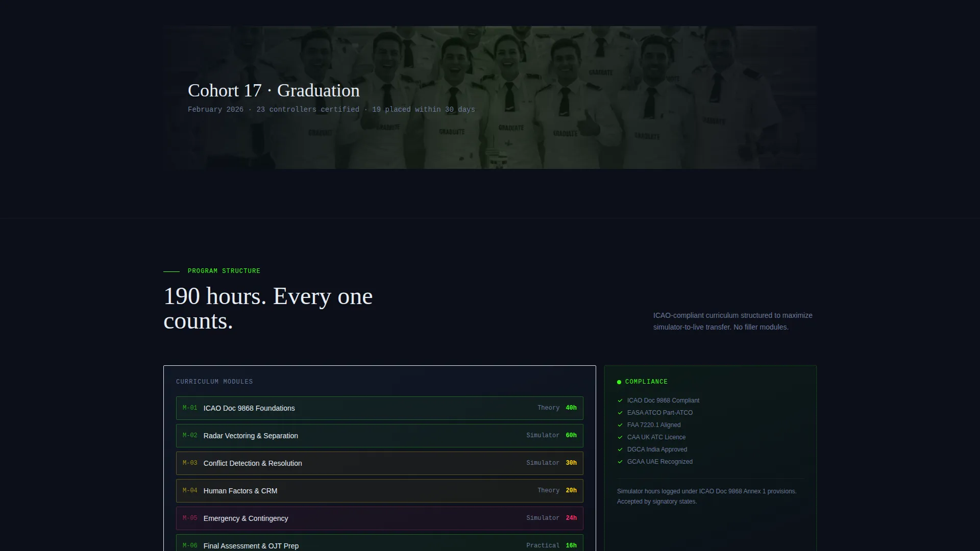Click the Cohort 17 · Graduation title
Image resolution: width=980 pixels, height=551 pixels.
pyautogui.click(x=274, y=90)
